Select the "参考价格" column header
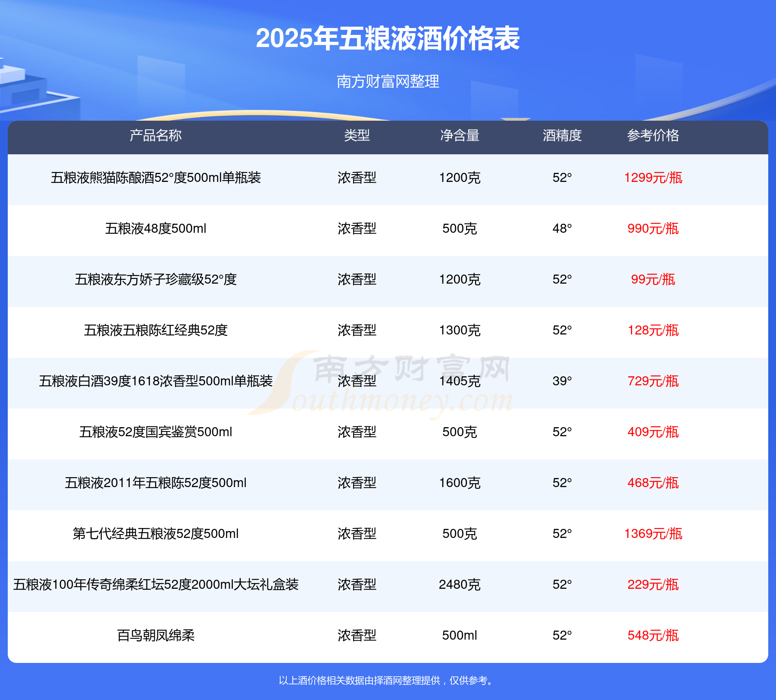The height and width of the screenshot is (700, 776). click(x=653, y=135)
